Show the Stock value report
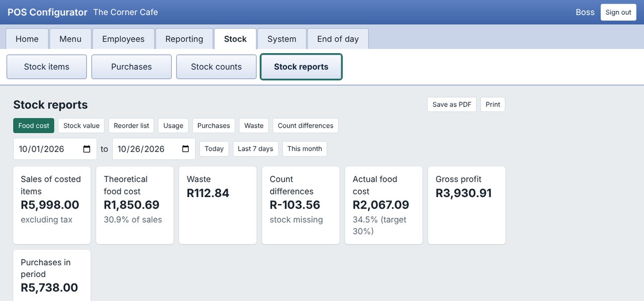 pyautogui.click(x=82, y=126)
